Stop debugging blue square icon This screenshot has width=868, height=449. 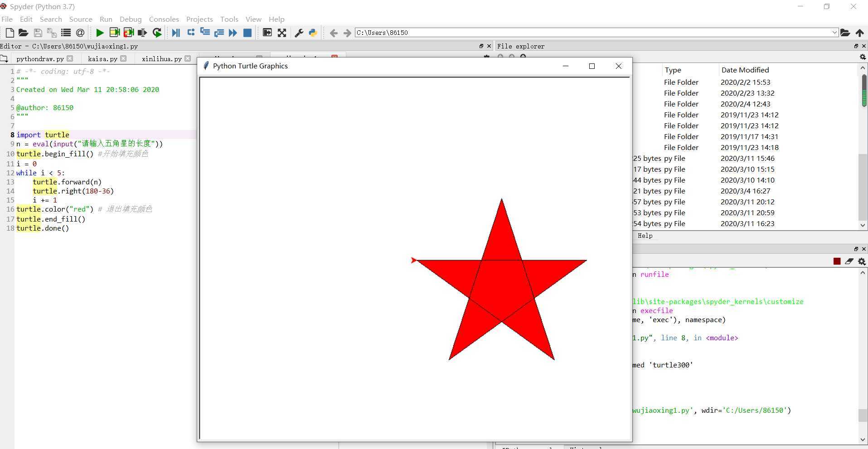247,33
